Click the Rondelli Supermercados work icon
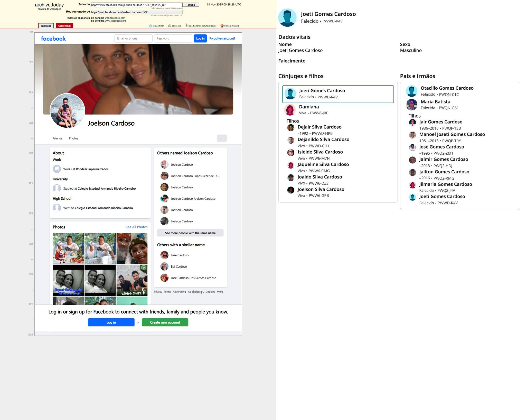 tap(57, 169)
